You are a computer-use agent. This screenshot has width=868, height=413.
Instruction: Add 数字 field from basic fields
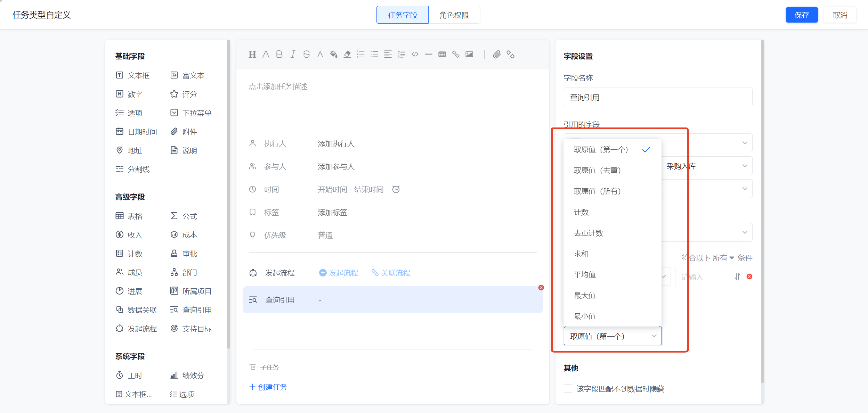pyautogui.click(x=129, y=94)
